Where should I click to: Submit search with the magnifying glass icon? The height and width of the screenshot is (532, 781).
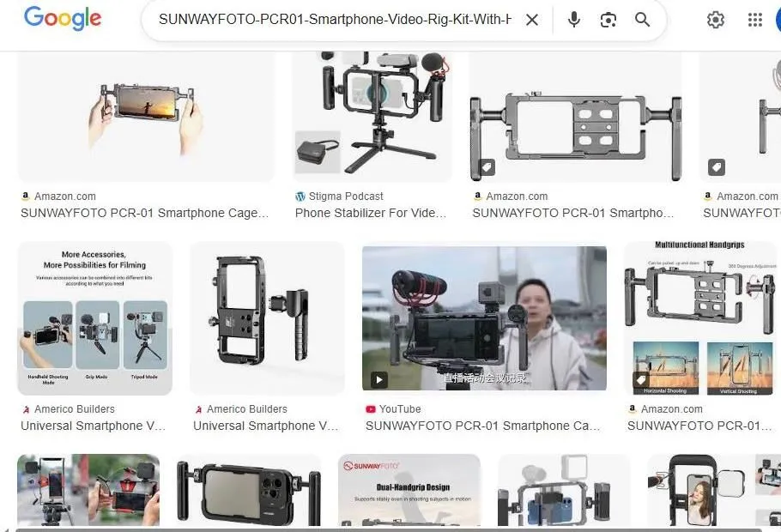(643, 20)
